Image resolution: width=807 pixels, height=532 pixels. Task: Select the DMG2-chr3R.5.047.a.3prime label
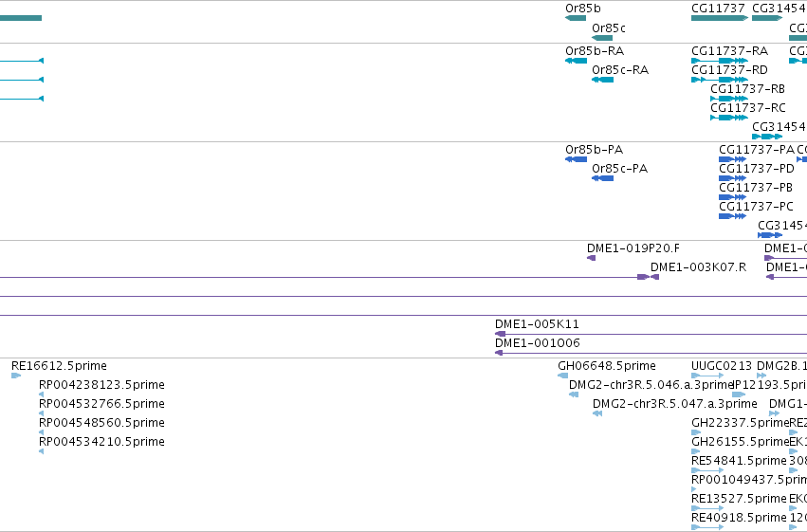(x=675, y=404)
